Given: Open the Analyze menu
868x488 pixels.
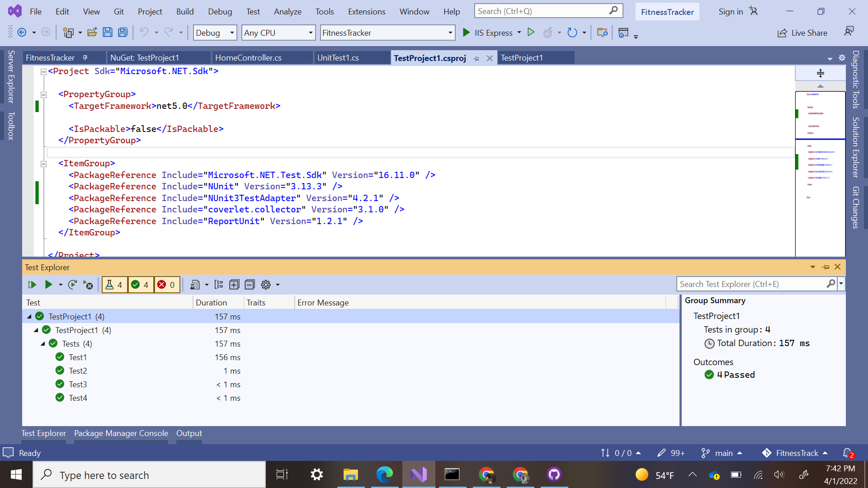Looking at the screenshot, I should [x=287, y=11].
